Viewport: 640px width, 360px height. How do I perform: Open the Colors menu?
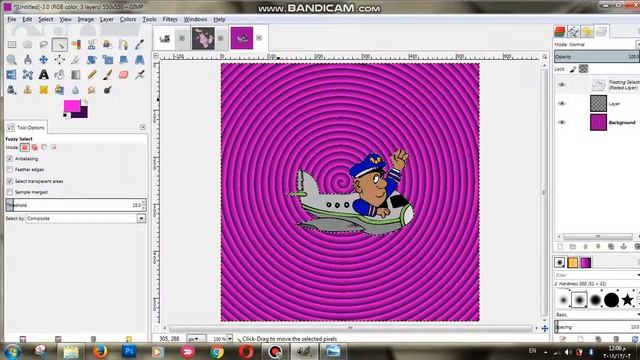point(128,19)
